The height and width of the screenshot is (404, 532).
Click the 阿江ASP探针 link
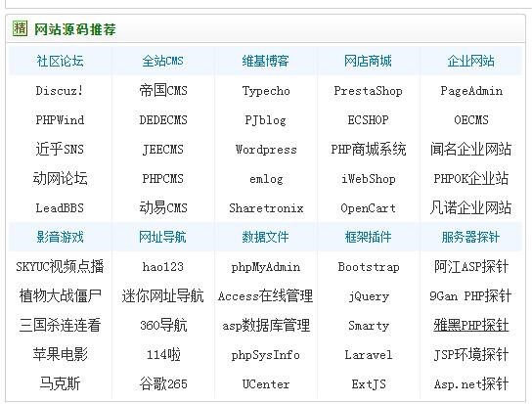(471, 266)
